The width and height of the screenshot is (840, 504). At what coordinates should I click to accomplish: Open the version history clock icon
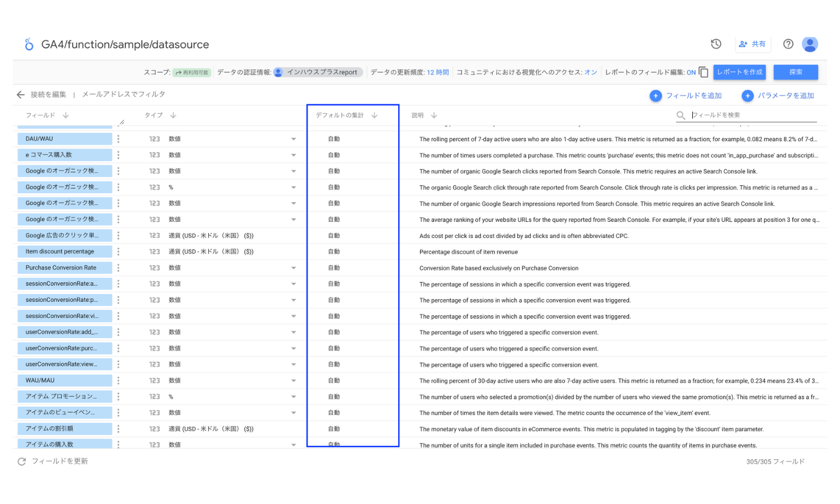pyautogui.click(x=716, y=44)
